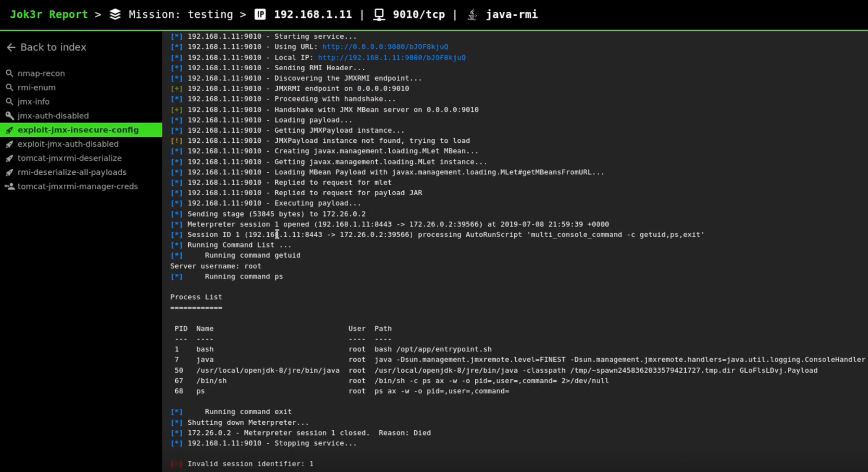This screenshot has height=472, width=868.
Task: Click the wrench icon beside jmx-auth-disabled
Action: (9, 116)
